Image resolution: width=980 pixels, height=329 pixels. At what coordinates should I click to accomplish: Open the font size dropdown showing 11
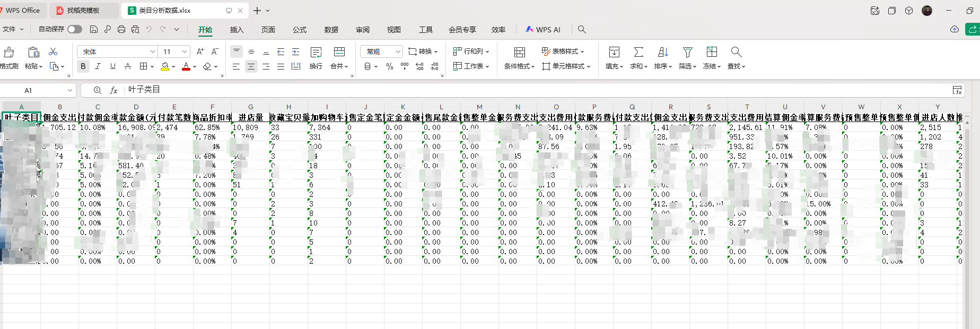(x=184, y=51)
